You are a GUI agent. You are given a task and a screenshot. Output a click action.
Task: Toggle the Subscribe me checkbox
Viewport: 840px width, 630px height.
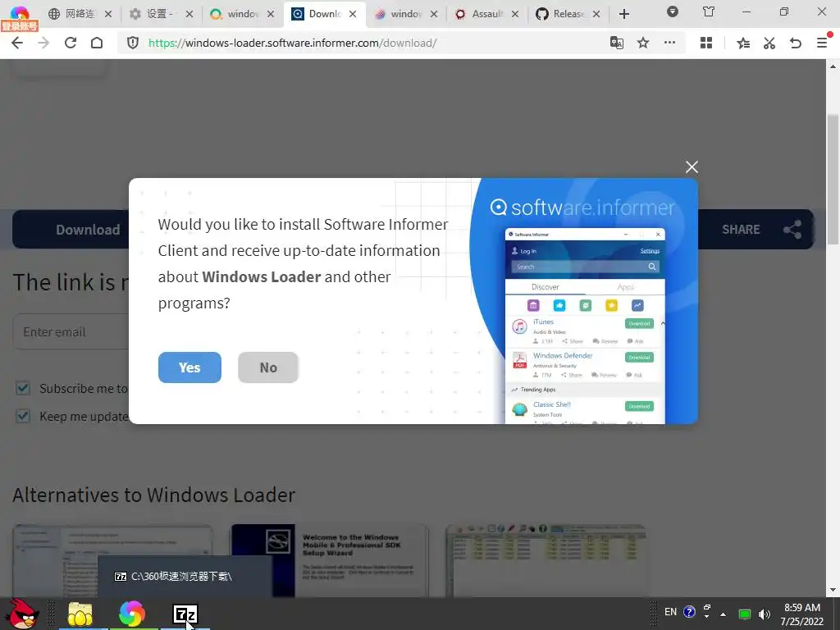(x=23, y=388)
